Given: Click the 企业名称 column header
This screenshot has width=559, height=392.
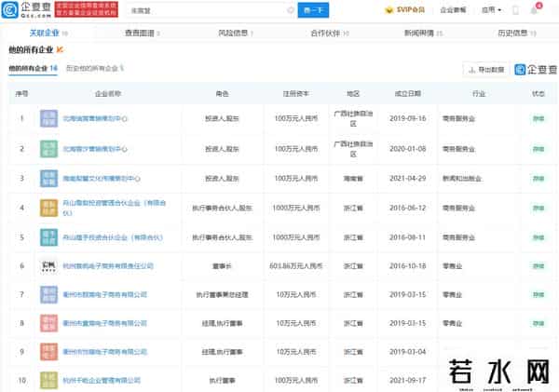Looking at the screenshot, I should [x=108, y=94].
